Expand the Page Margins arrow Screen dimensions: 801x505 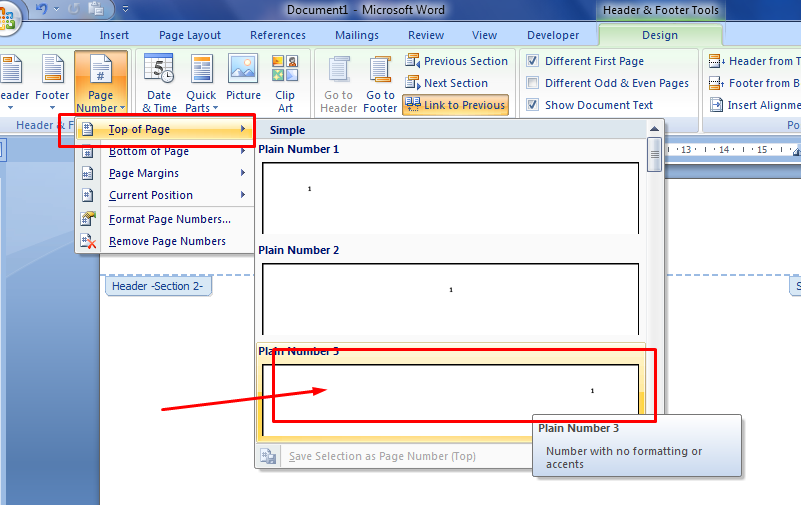tap(243, 173)
